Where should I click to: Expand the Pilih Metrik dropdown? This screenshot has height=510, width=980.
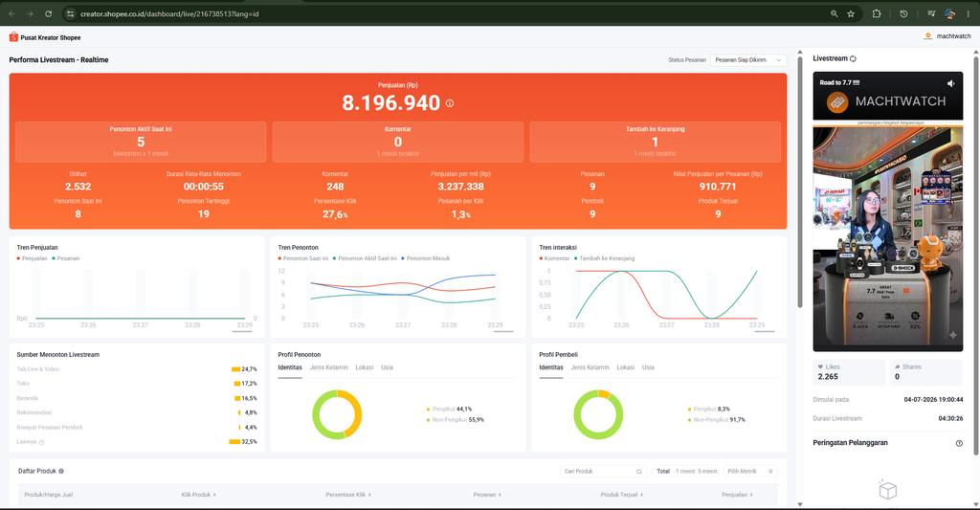point(750,472)
